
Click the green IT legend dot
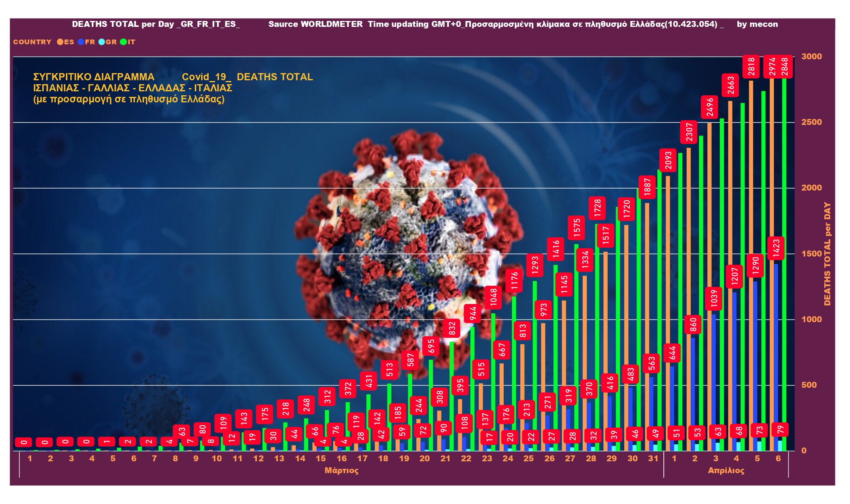coord(123,42)
